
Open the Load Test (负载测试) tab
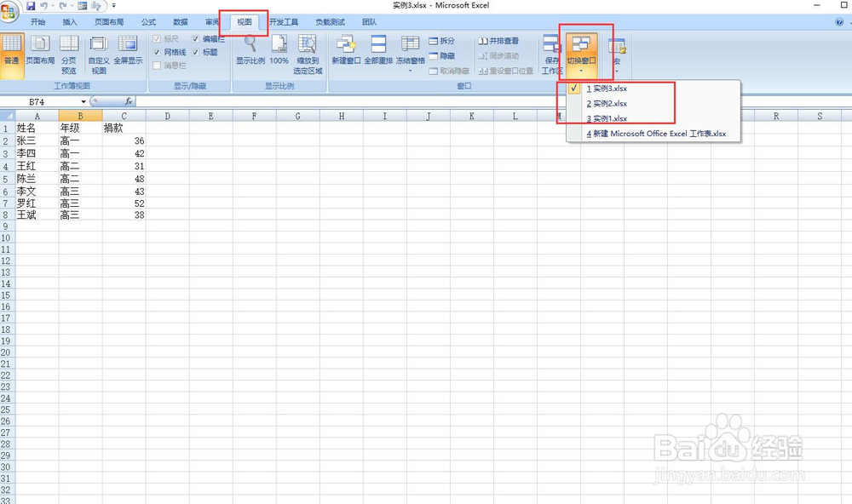tap(331, 22)
